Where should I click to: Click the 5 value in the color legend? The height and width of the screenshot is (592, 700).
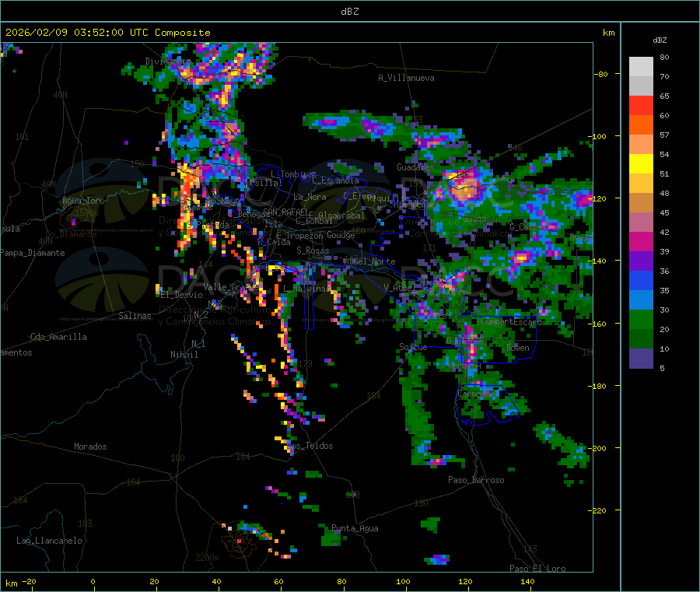pyautogui.click(x=662, y=368)
